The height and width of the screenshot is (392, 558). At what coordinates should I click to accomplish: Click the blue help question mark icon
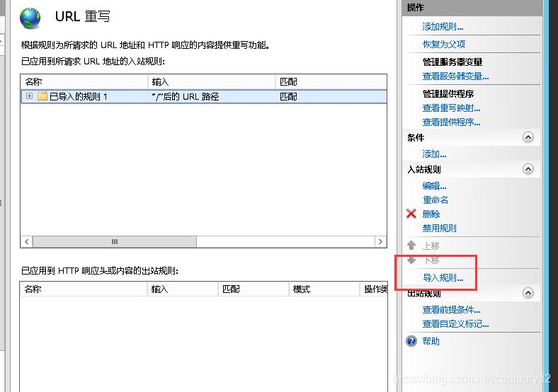[x=411, y=341]
